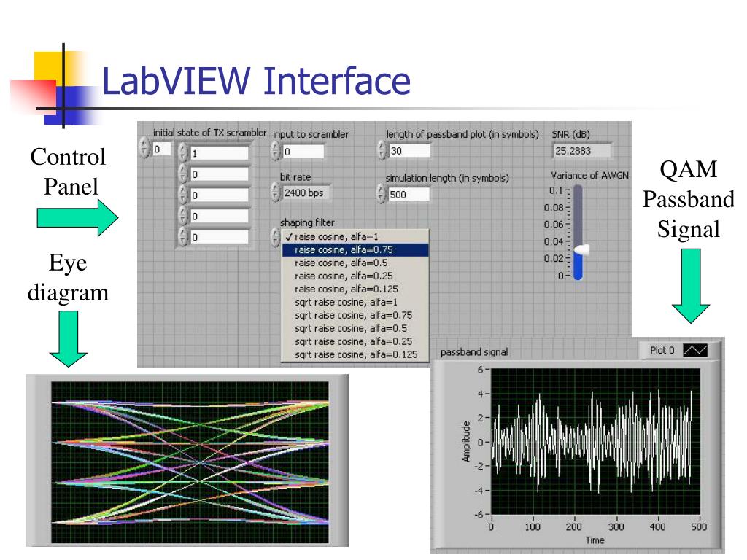Open the bit rate 2400 bps field
Viewport: 747px width, 560px height.
(306, 192)
